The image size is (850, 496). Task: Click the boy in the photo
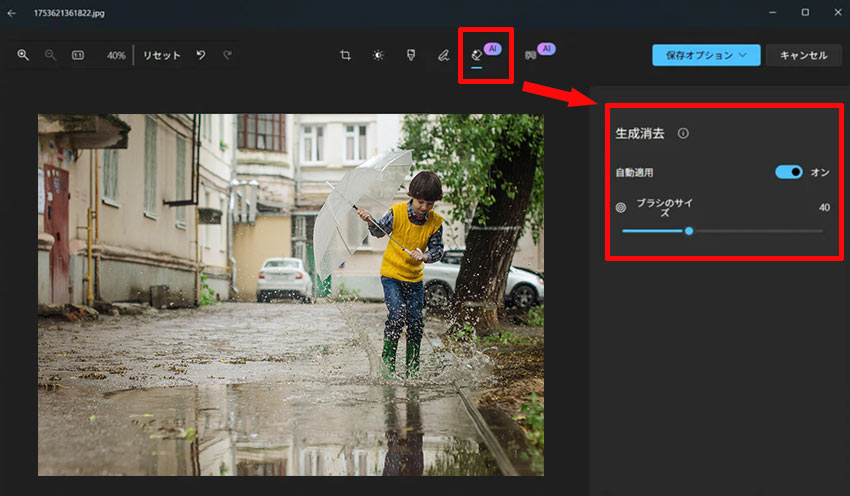click(x=409, y=260)
